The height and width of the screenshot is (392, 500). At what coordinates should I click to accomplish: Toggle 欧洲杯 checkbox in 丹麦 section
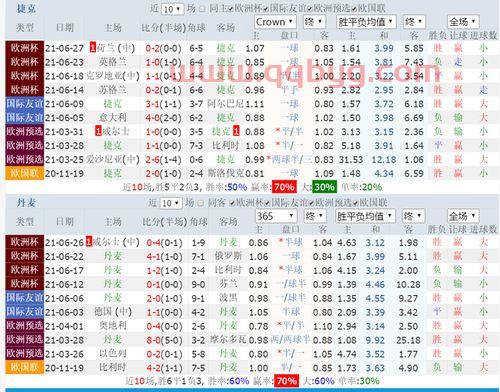pyautogui.click(x=232, y=203)
